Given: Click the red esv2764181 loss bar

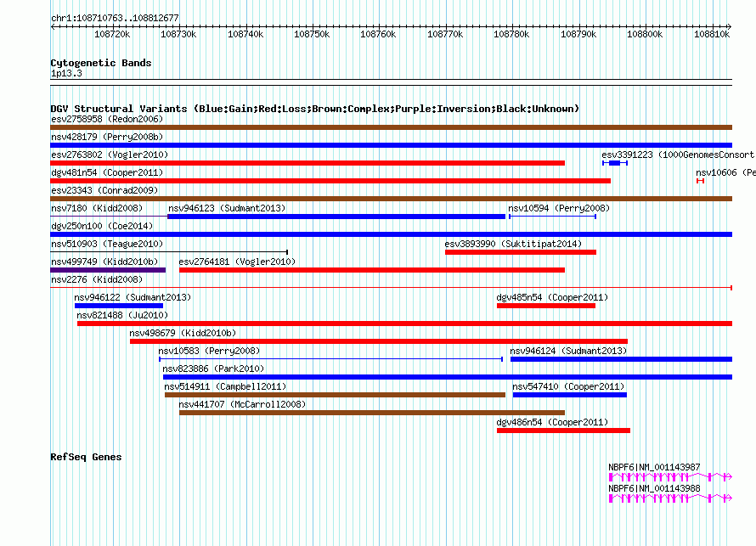Looking at the screenshot, I should click(x=372, y=270).
